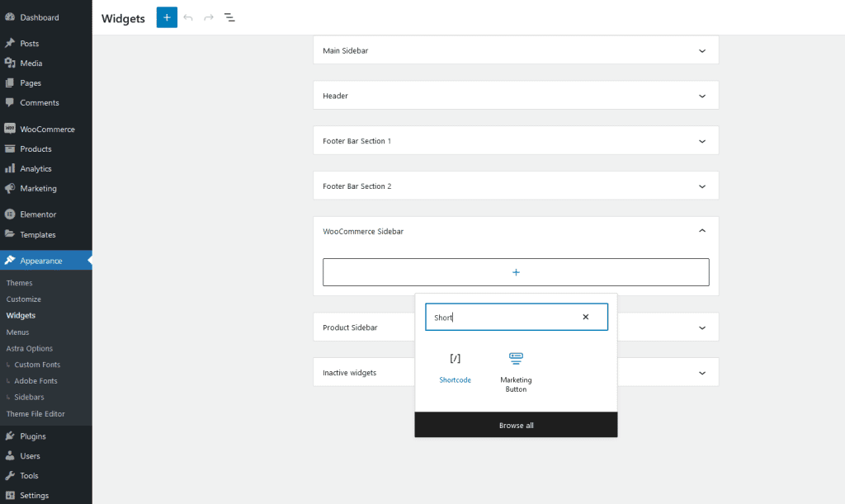This screenshot has width=845, height=504.
Task: Clear the block search with X icon
Action: [586, 317]
